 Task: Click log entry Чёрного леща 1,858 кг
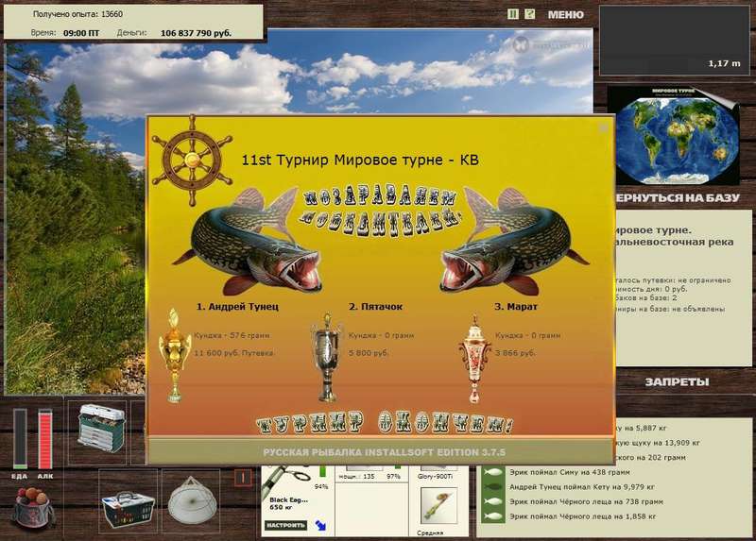582,516
